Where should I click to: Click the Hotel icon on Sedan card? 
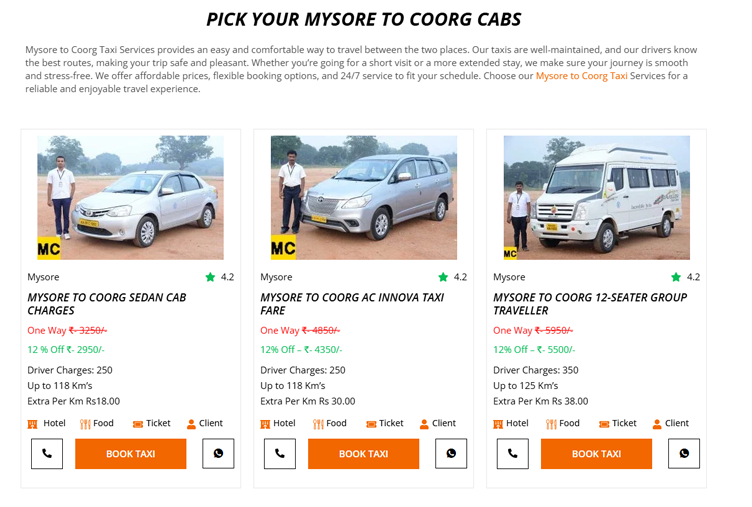pyautogui.click(x=32, y=424)
